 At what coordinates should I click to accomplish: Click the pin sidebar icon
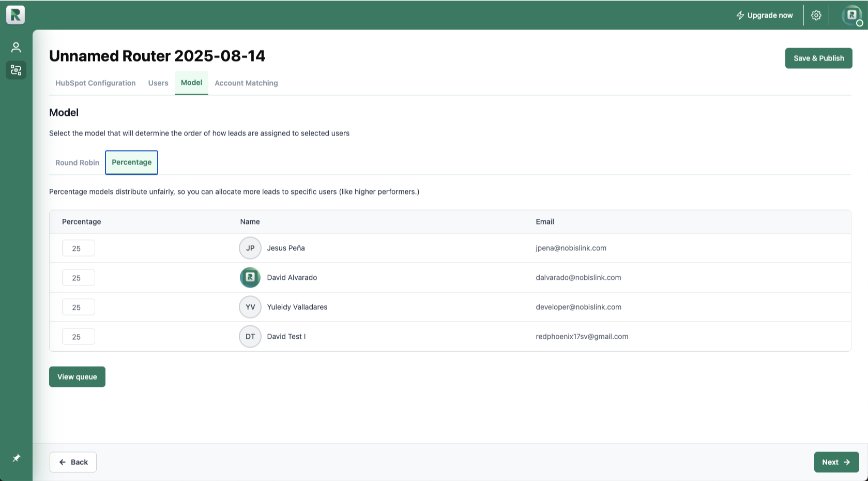pyautogui.click(x=17, y=458)
